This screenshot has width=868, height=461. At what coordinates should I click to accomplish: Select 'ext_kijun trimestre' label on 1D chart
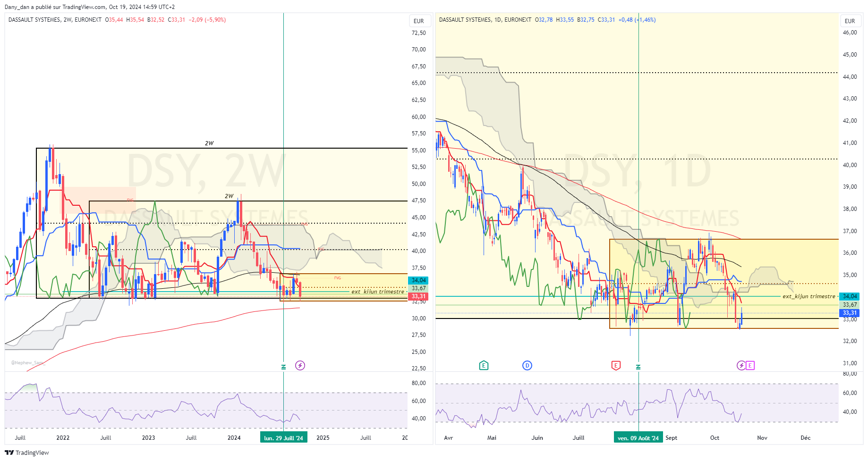pos(809,296)
